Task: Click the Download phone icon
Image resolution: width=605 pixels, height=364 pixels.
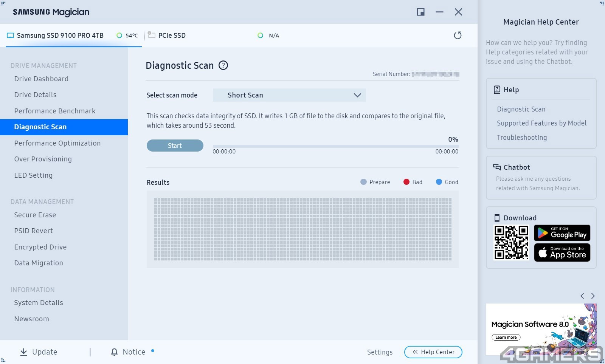Action: tap(497, 218)
